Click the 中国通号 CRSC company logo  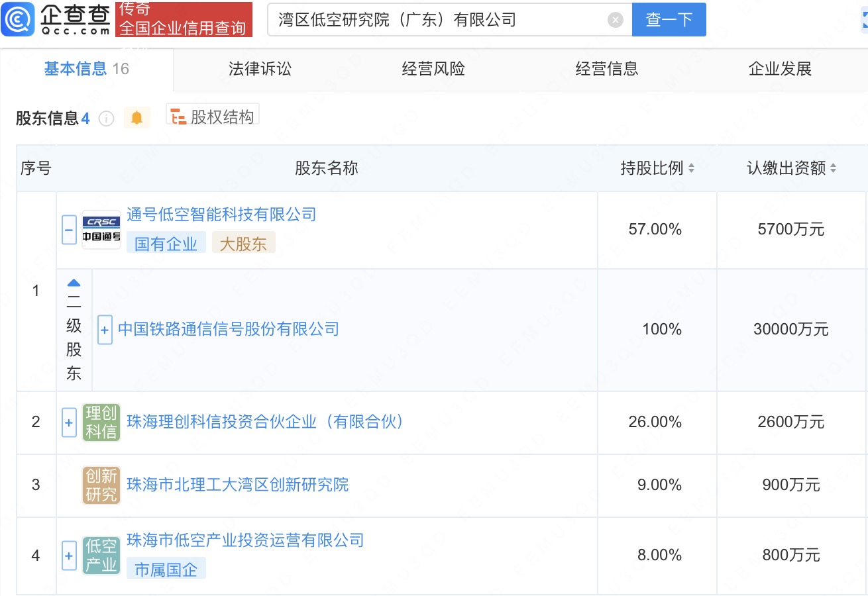click(x=101, y=230)
